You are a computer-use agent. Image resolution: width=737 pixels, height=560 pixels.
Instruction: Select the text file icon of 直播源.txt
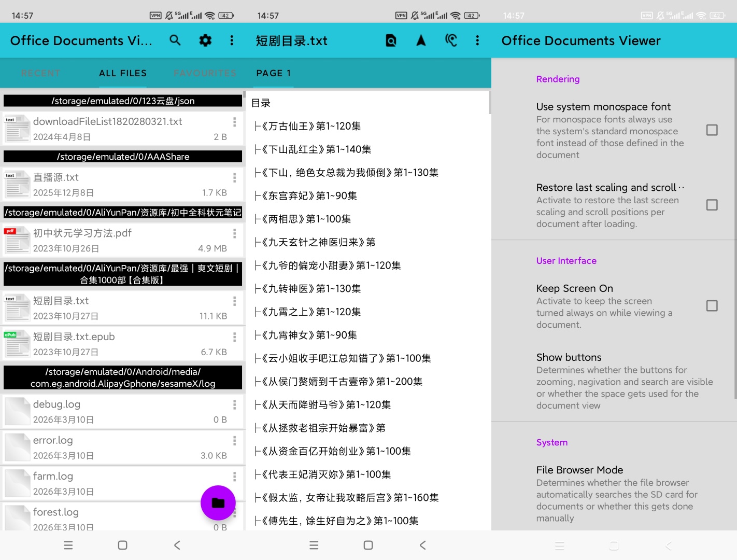click(x=17, y=184)
